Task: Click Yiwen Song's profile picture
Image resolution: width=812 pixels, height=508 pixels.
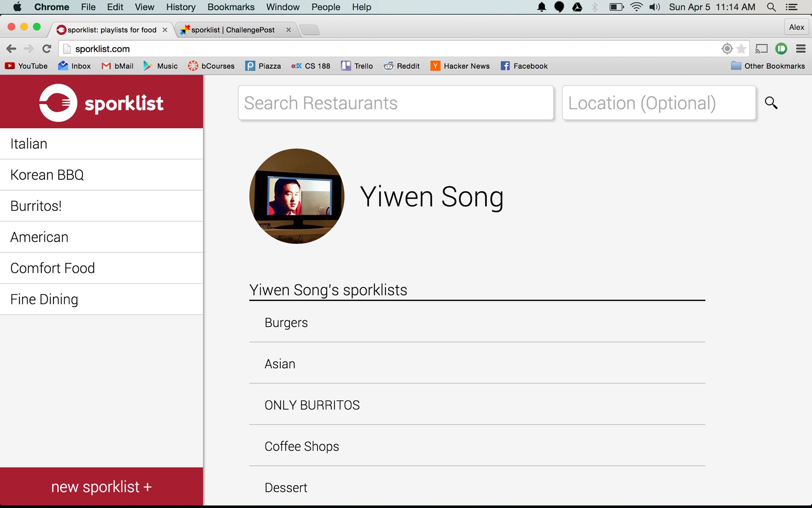Action: pos(297,196)
